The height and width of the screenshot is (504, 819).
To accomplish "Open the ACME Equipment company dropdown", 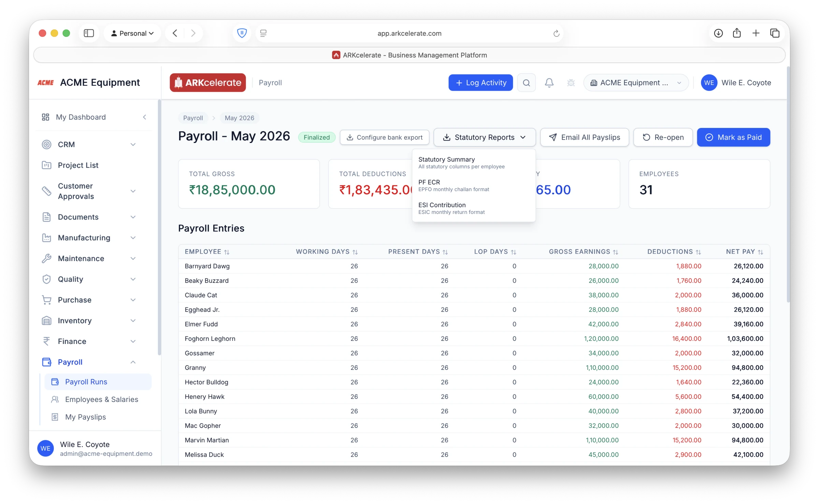I will tap(636, 83).
